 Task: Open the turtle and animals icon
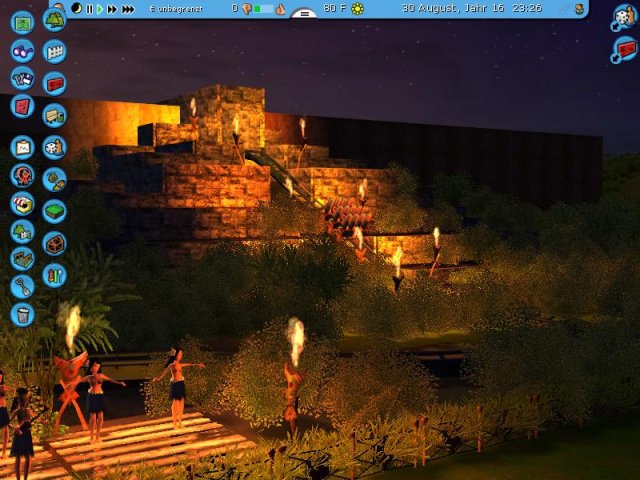55,179
